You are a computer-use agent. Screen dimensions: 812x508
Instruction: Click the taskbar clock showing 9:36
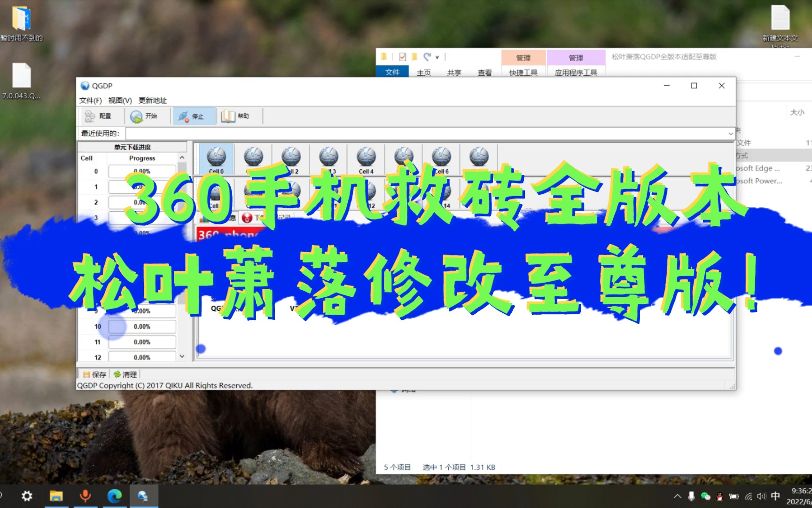pyautogui.click(x=799, y=496)
